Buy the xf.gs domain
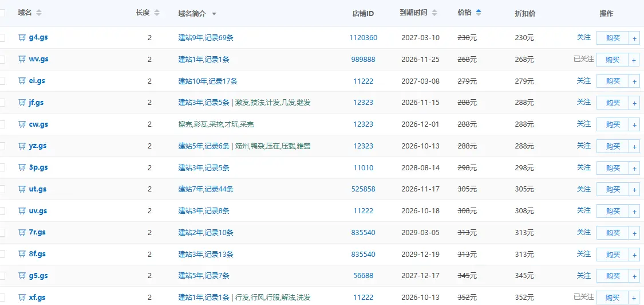Screen dimensions: 644x305 (x=613, y=297)
